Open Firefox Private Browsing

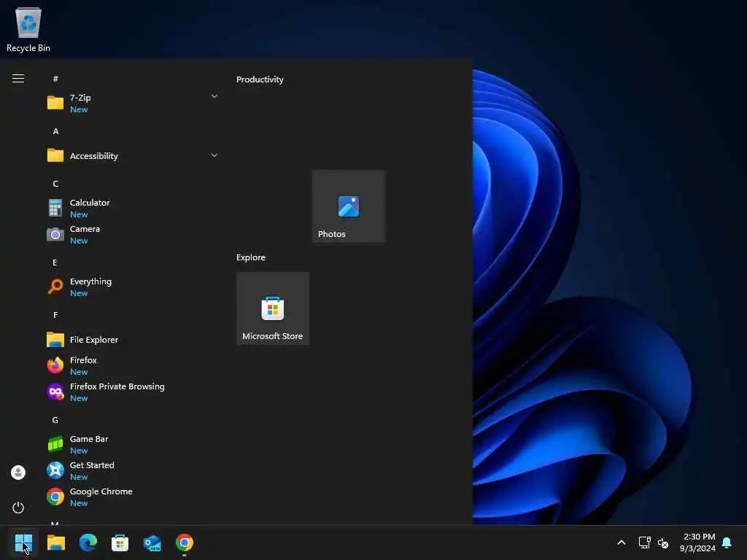tap(132, 392)
